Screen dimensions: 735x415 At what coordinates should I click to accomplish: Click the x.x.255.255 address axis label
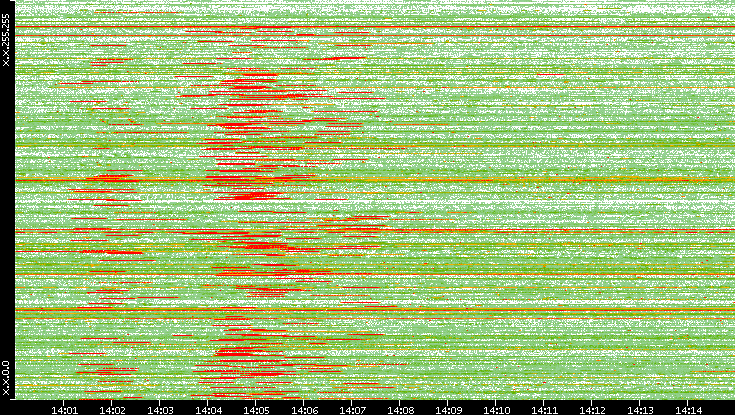pos(6,40)
